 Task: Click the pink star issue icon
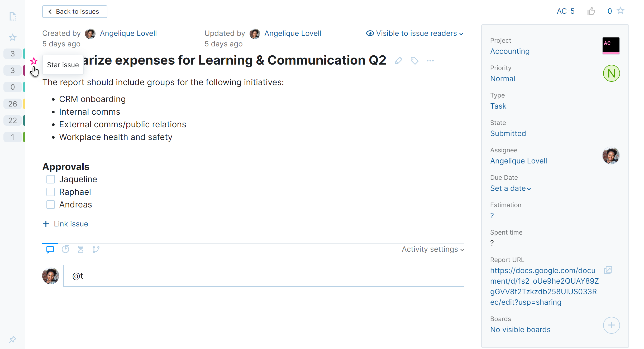click(34, 61)
